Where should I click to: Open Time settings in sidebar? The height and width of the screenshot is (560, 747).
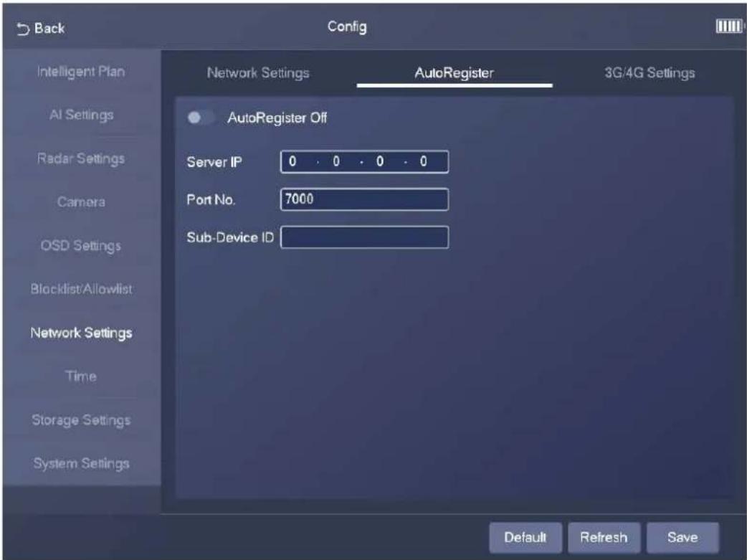(81, 376)
